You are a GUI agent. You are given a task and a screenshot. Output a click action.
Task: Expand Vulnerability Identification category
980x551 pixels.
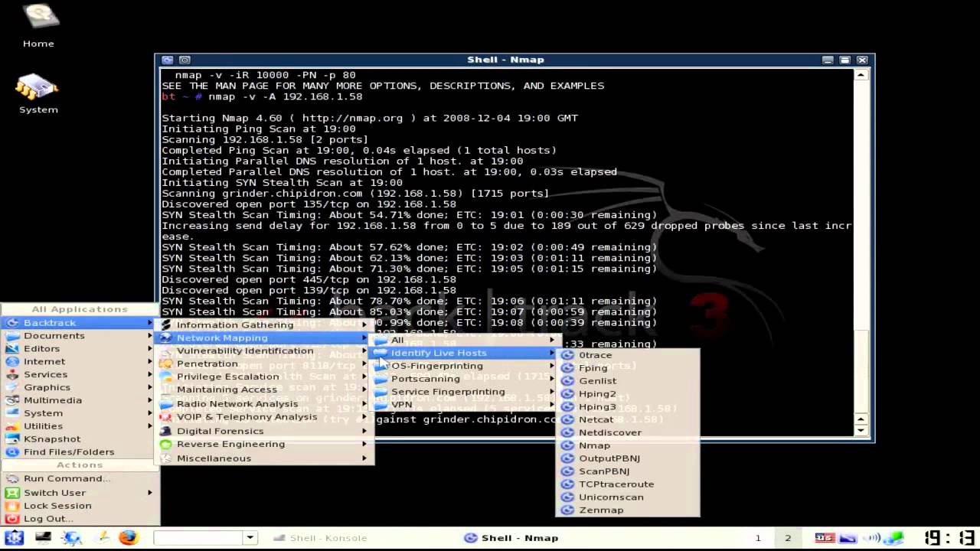264,351
